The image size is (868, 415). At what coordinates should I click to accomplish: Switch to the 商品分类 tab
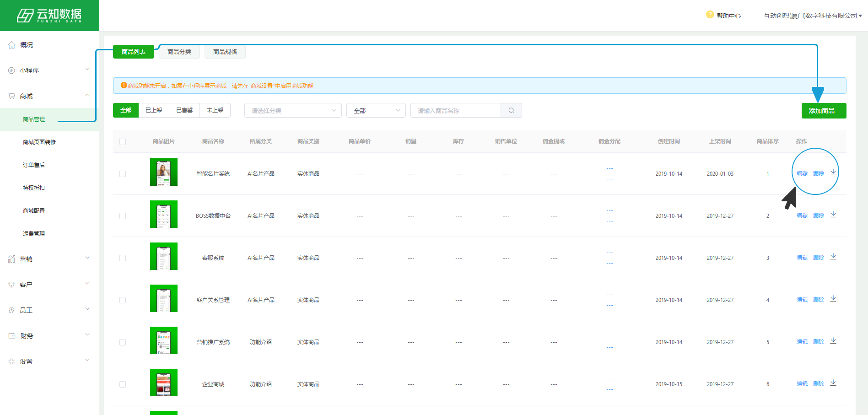(x=179, y=52)
